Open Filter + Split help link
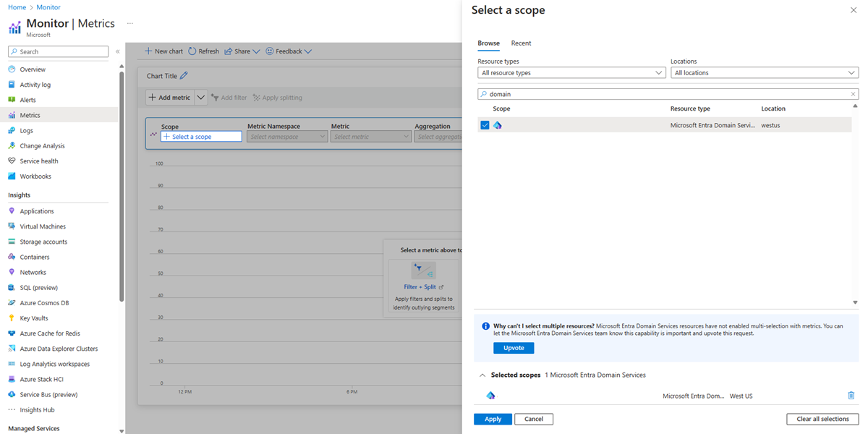868x434 pixels. pos(423,287)
